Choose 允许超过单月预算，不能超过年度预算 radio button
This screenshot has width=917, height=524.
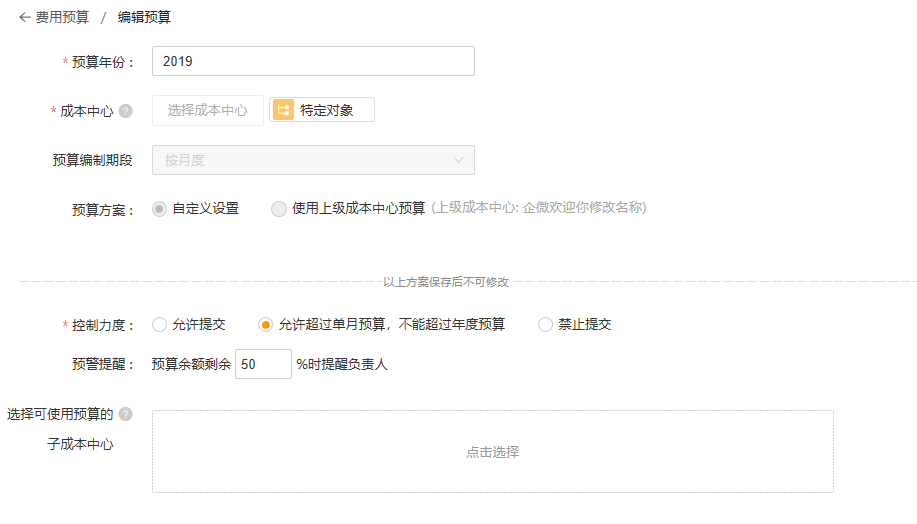tap(265, 325)
